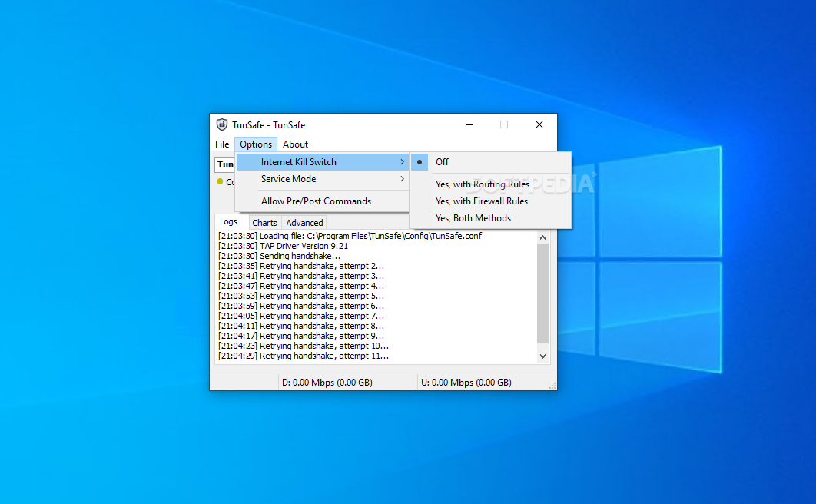Close the TunSafe window
The width and height of the screenshot is (816, 504).
pos(539,124)
